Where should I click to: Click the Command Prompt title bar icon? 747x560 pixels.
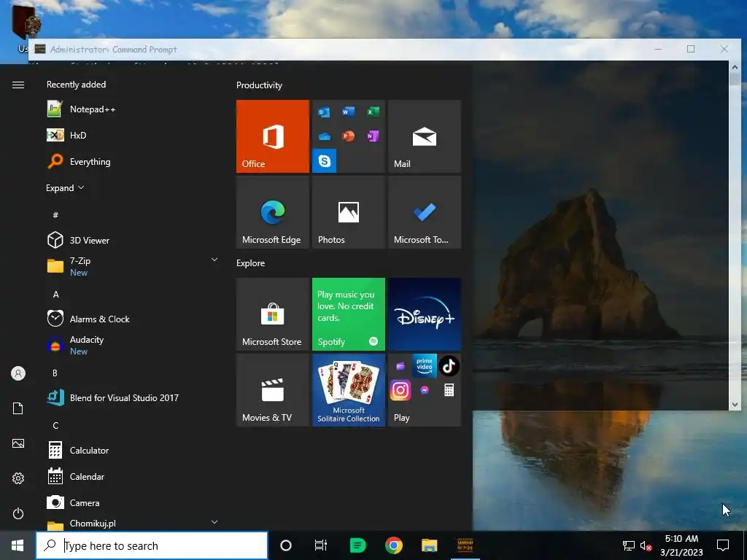(40, 49)
